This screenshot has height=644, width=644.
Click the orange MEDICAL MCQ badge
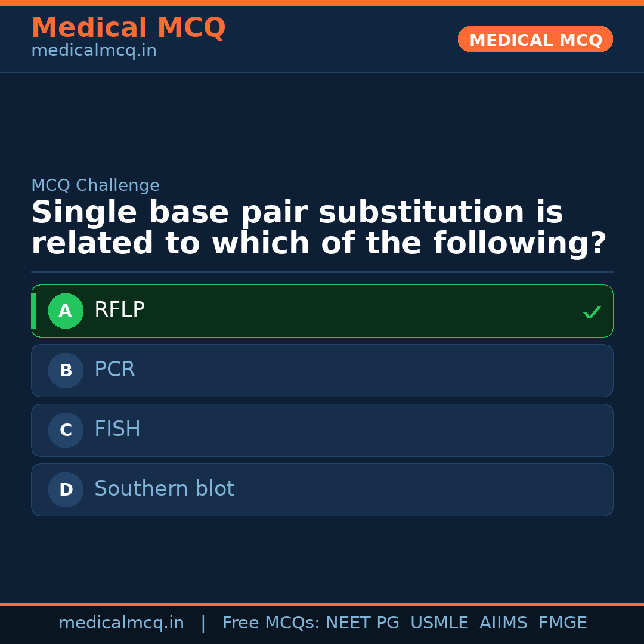(x=535, y=39)
